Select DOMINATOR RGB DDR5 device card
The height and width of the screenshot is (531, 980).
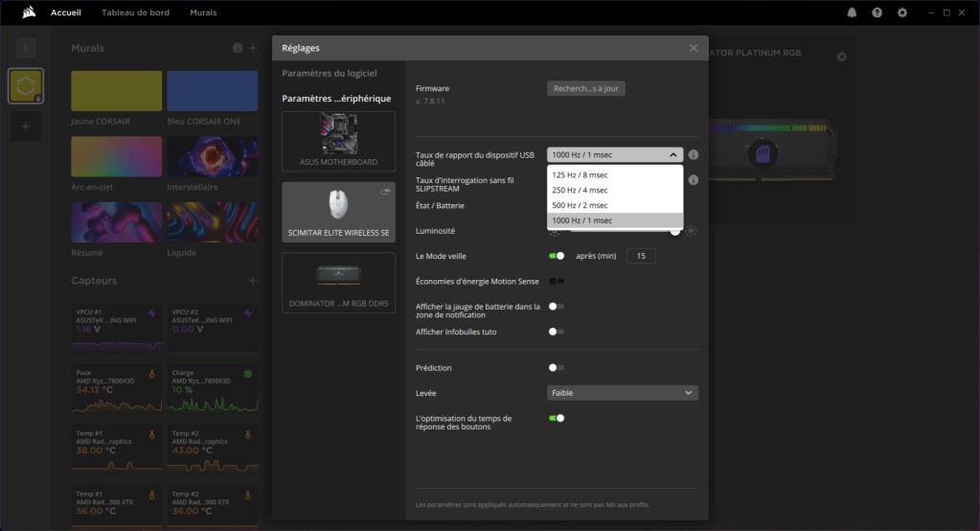[339, 283]
